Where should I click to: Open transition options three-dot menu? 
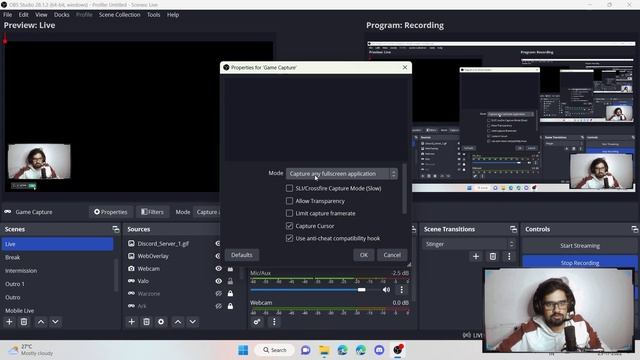point(509,256)
